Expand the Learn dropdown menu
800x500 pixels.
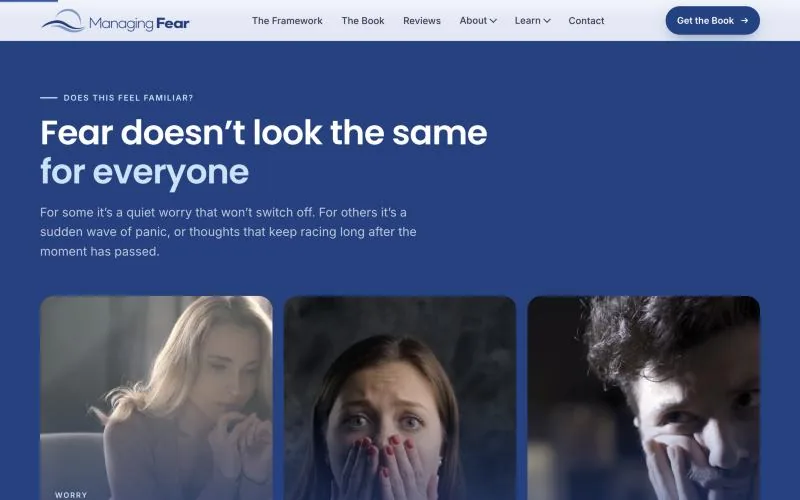(532, 21)
